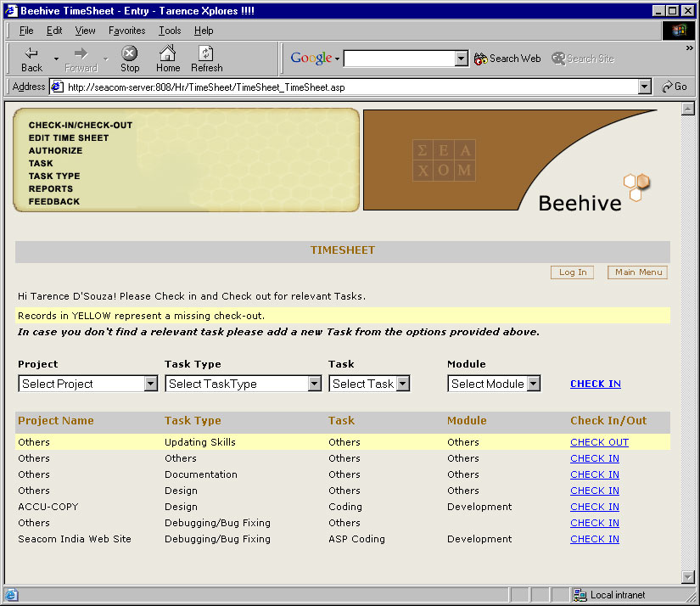The image size is (700, 606).
Task: Open FEEDBACK navigation item
Action: point(54,201)
